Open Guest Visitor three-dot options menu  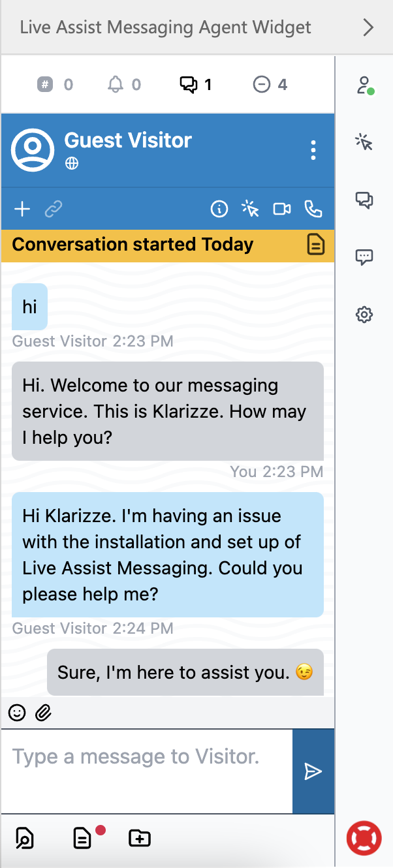313,150
